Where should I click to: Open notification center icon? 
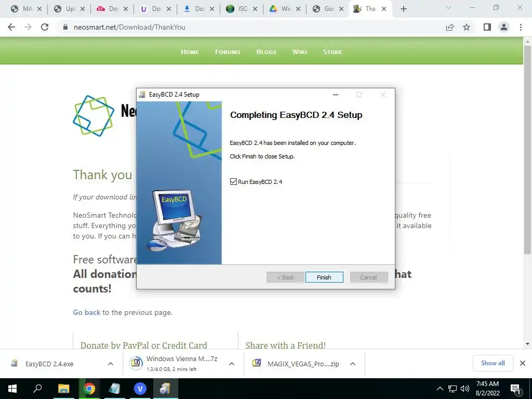click(515, 389)
